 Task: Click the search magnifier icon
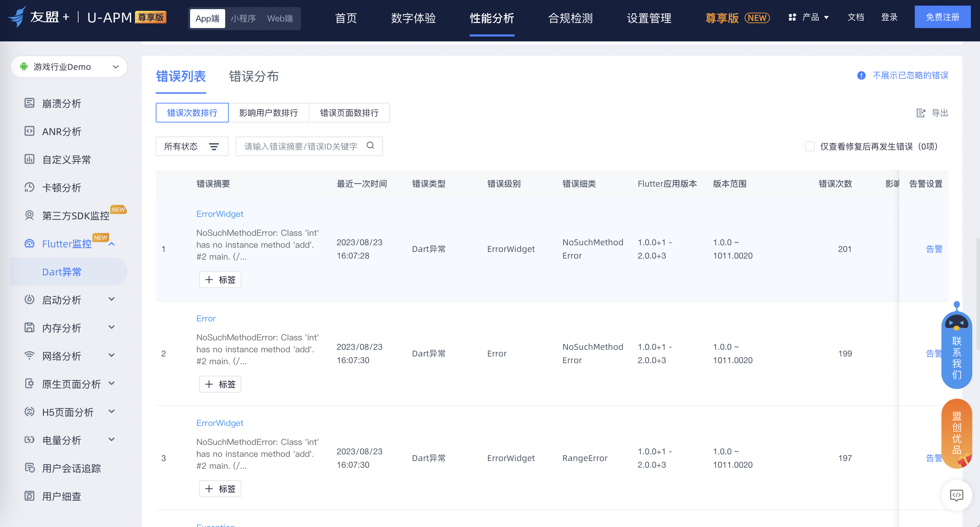click(x=370, y=146)
